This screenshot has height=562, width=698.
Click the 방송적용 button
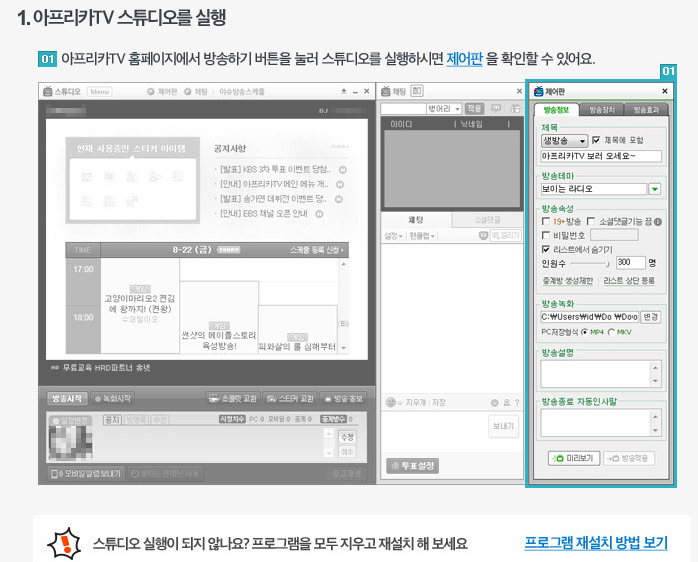(x=629, y=458)
